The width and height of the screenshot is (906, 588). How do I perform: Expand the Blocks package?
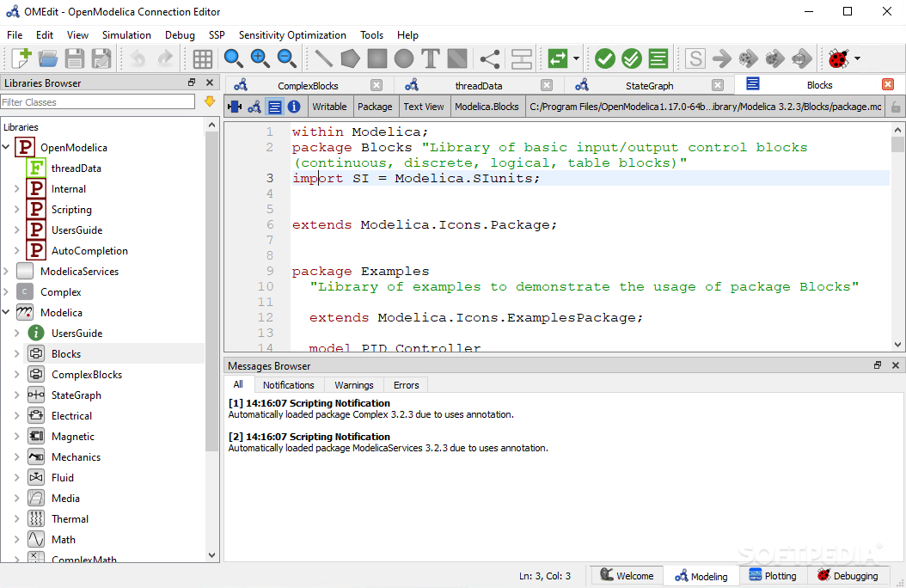[x=16, y=354]
